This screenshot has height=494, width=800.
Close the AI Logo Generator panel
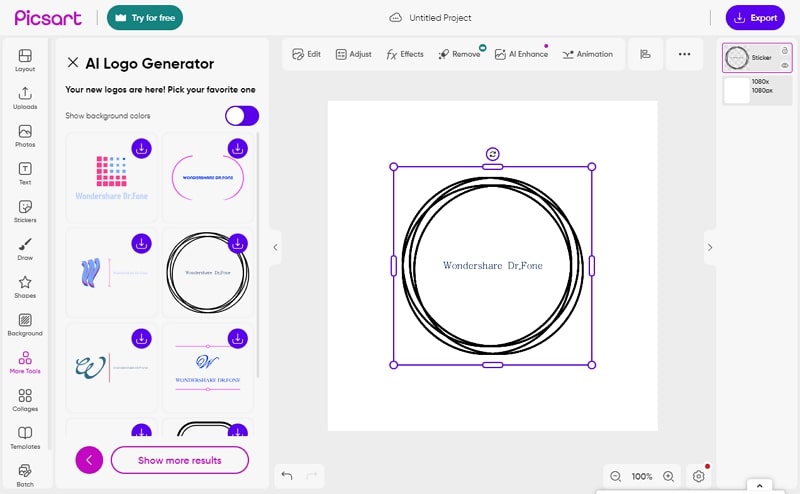point(73,63)
